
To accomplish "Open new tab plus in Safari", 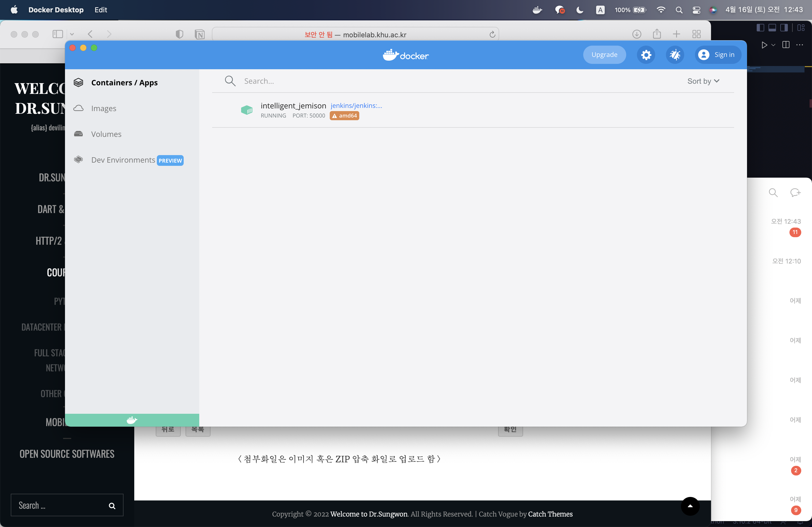I will 676,34.
